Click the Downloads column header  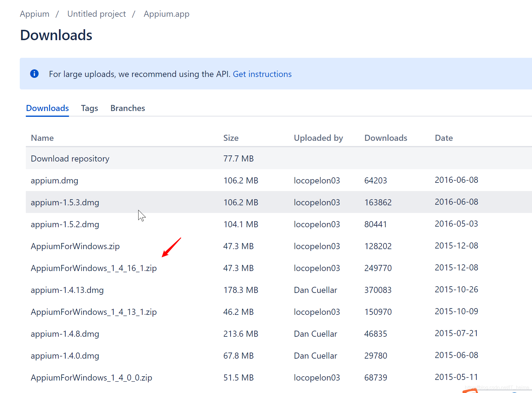point(386,138)
